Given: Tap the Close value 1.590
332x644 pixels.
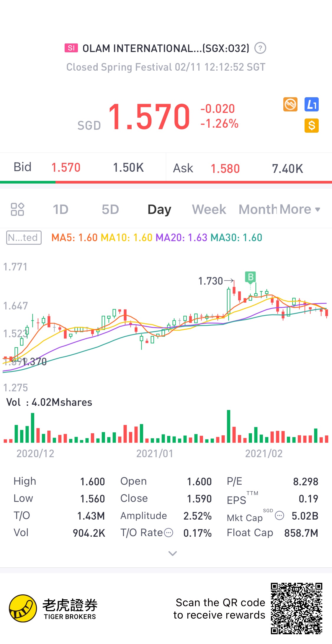Looking at the screenshot, I should 199,499.
